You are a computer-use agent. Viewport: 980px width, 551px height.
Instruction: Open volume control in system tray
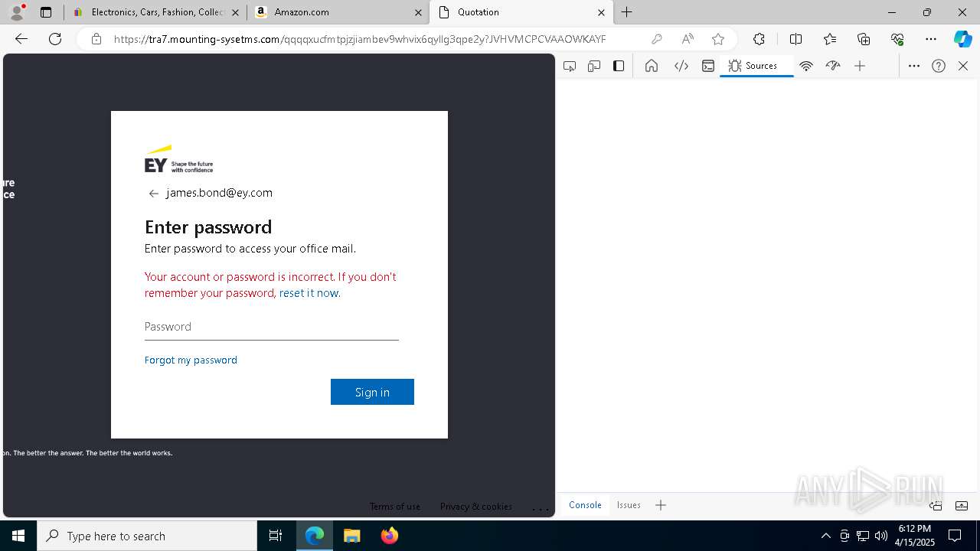881,536
